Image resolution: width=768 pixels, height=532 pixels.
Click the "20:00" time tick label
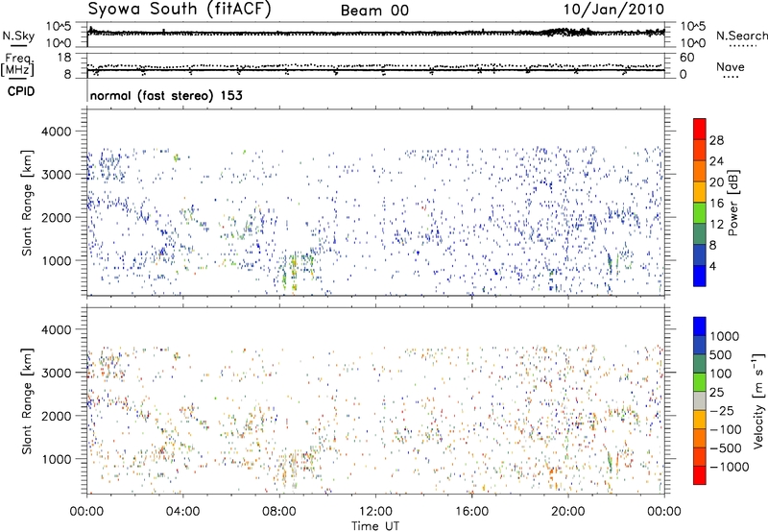(x=568, y=512)
